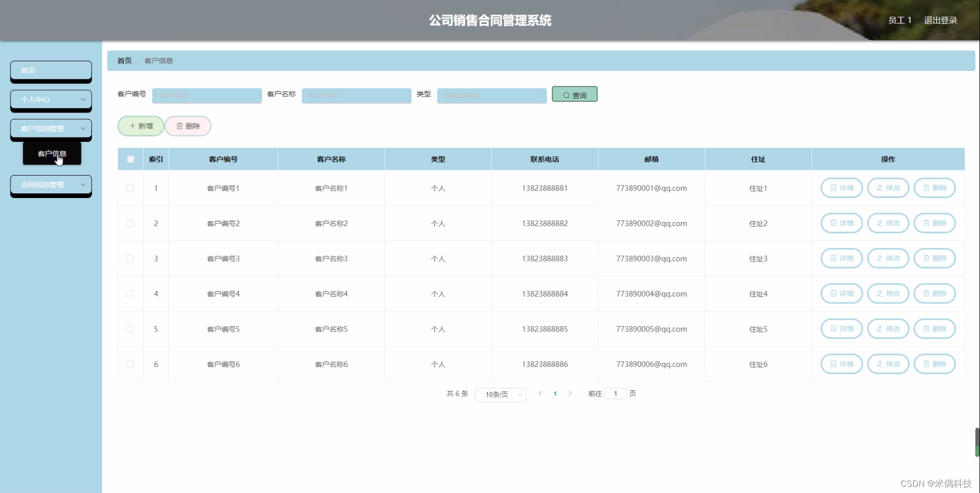Expand the 合同信息管理 sidebar menu

click(51, 185)
